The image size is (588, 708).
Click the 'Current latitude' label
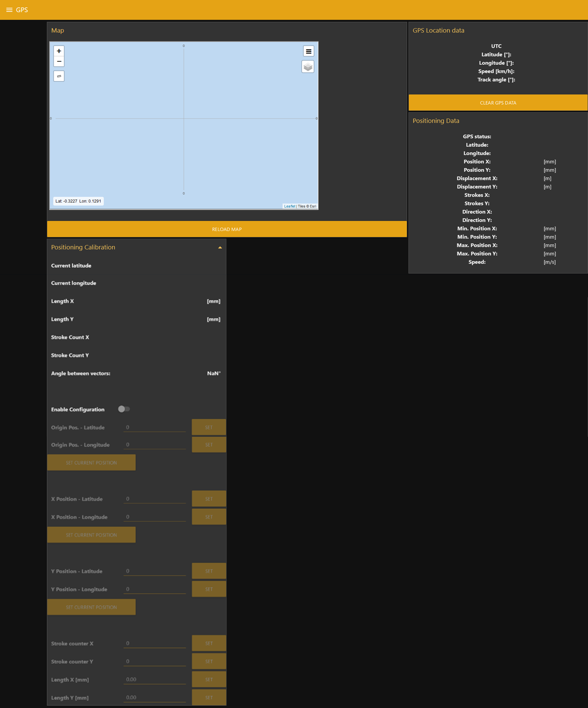click(x=71, y=266)
